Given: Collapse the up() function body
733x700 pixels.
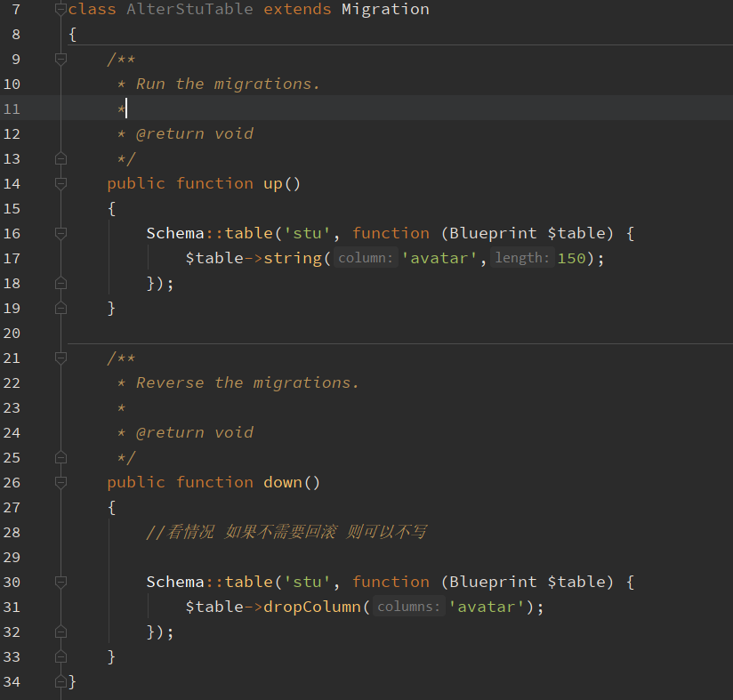Looking at the screenshot, I should (60, 184).
